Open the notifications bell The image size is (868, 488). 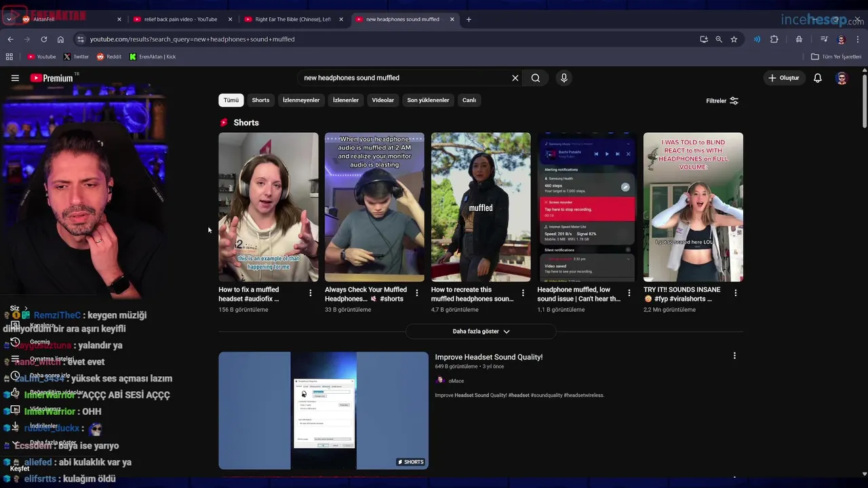tap(818, 78)
